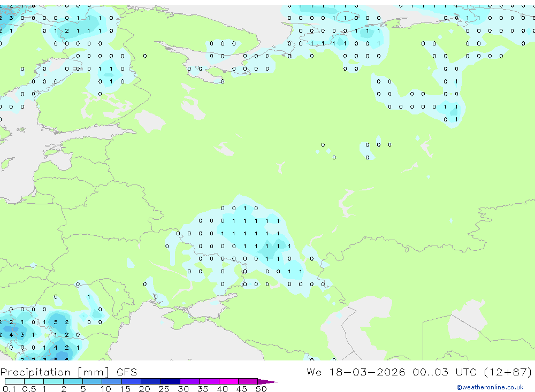The width and height of the screenshot is (535, 392).
Task: Click the legend label '0.1'
Action: pos(9,389)
